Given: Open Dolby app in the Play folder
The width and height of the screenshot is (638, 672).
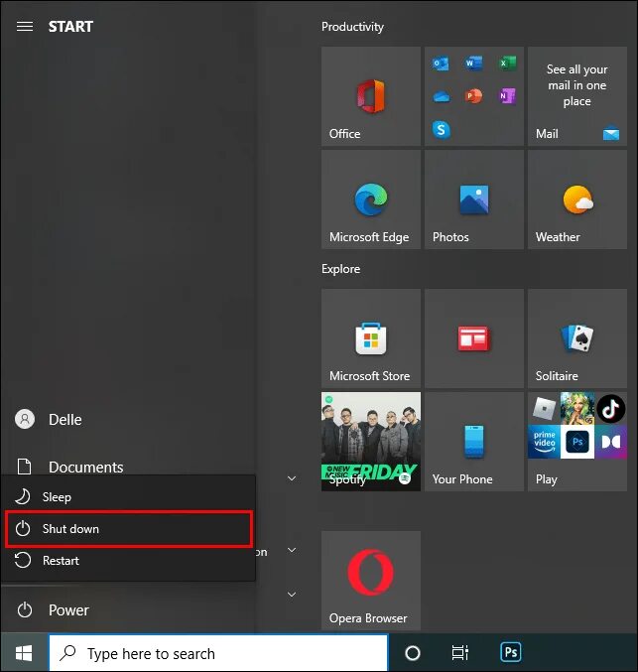Looking at the screenshot, I should tap(610, 442).
